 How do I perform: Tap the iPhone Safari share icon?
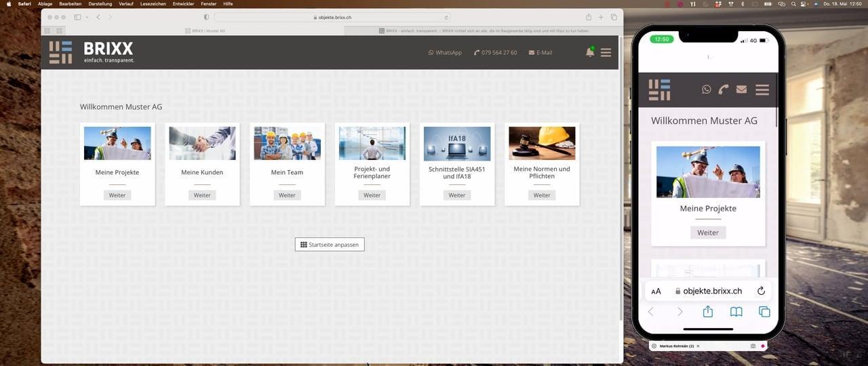[x=708, y=312]
